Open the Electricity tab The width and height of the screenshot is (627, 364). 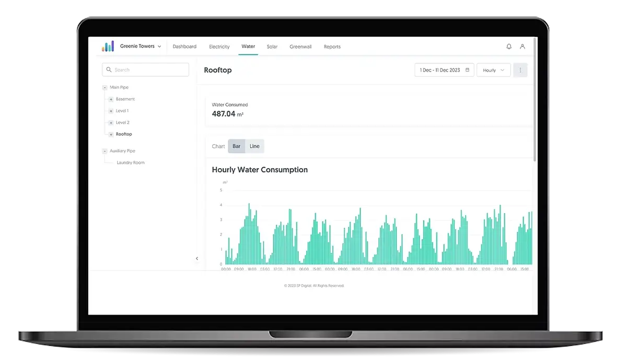pyautogui.click(x=219, y=46)
